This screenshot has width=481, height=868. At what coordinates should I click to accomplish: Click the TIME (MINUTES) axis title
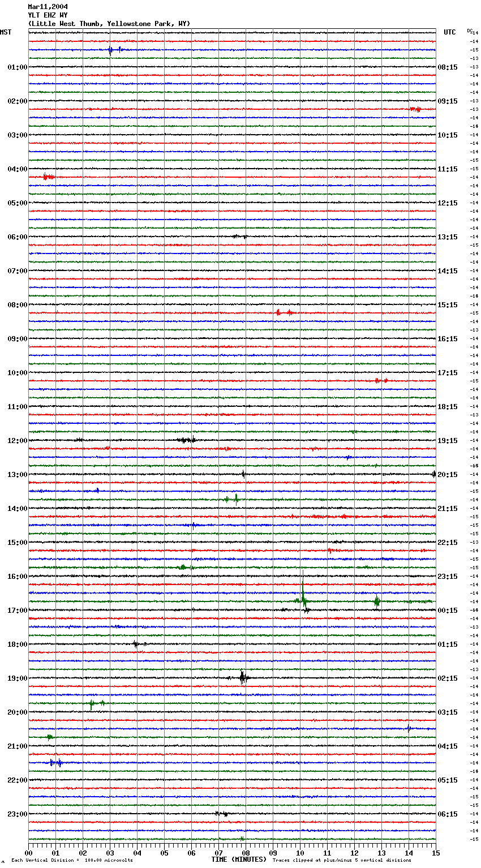[x=239, y=860]
